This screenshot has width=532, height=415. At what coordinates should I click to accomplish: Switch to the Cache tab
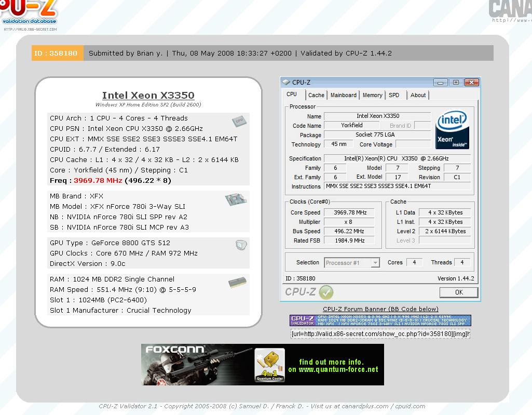tap(316, 96)
